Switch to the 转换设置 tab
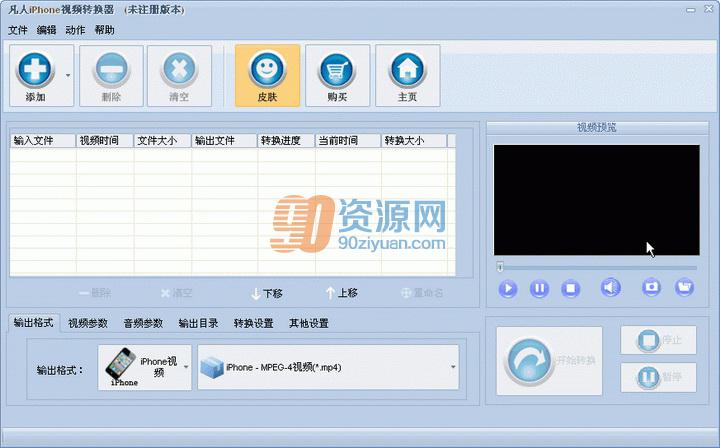Screen dimensions: 720x448 [x=253, y=323]
